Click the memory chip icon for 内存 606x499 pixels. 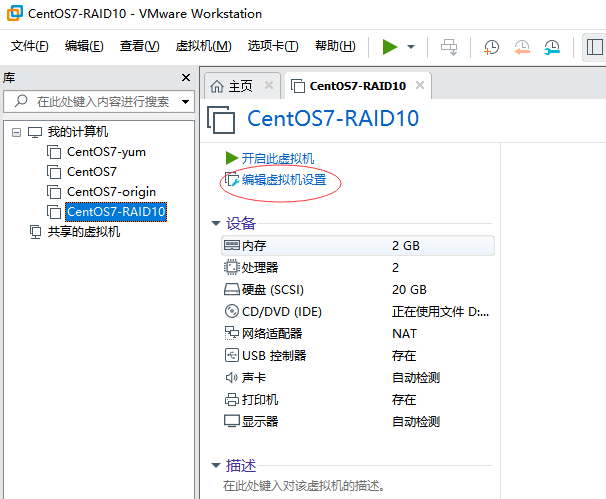(232, 245)
